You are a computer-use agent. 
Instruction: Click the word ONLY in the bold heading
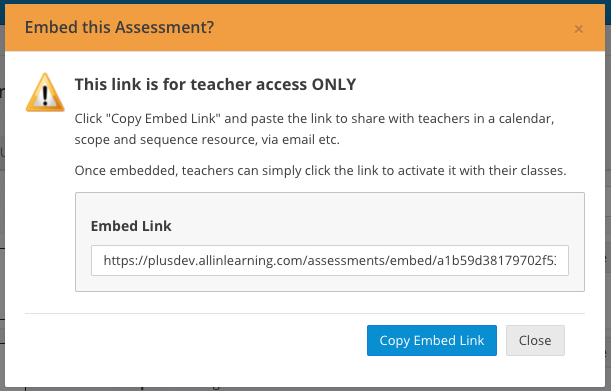334,84
